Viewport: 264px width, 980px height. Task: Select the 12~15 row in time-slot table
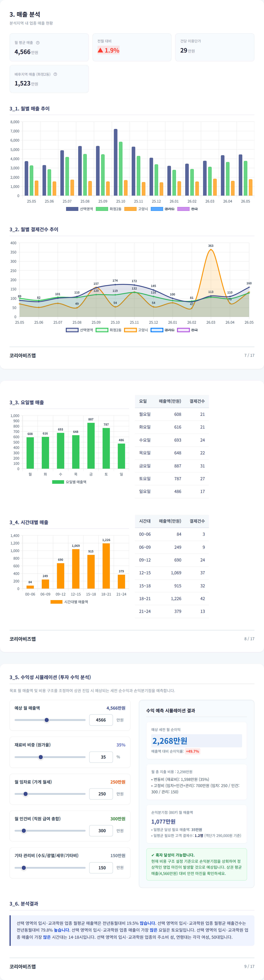(x=172, y=573)
